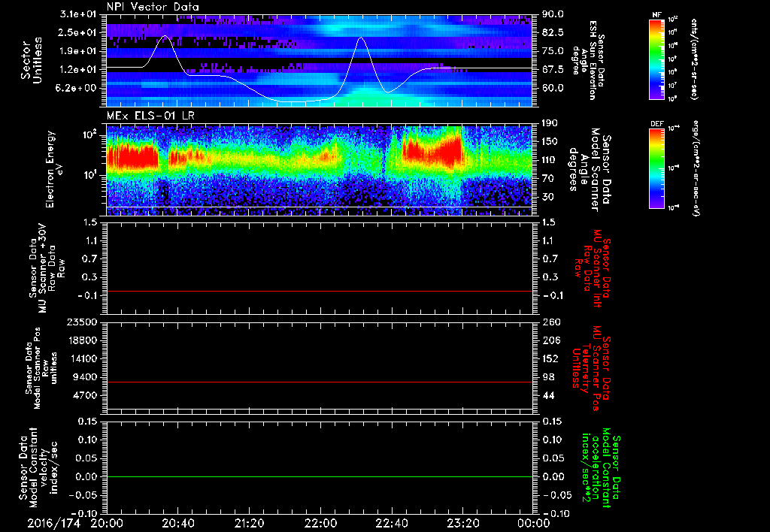Click the 90.0 elevation angle tick value

point(553,14)
